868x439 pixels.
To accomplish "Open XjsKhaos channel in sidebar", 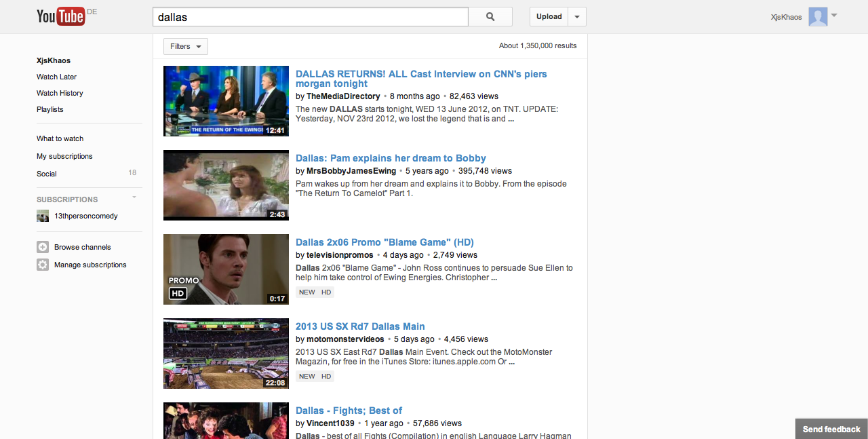I will point(54,60).
